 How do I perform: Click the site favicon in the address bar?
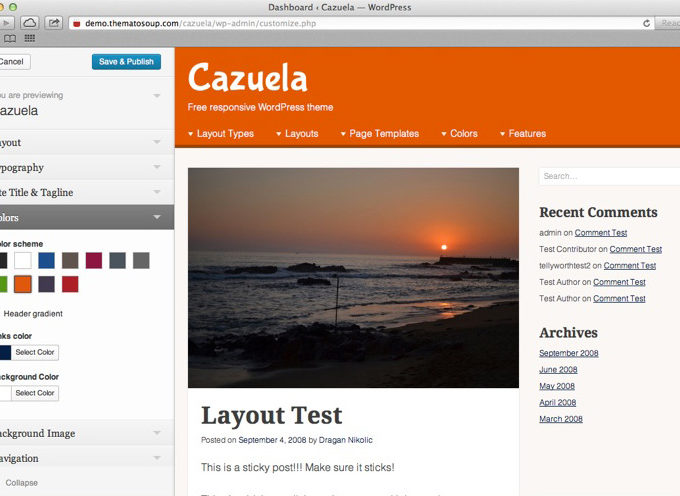pos(77,22)
